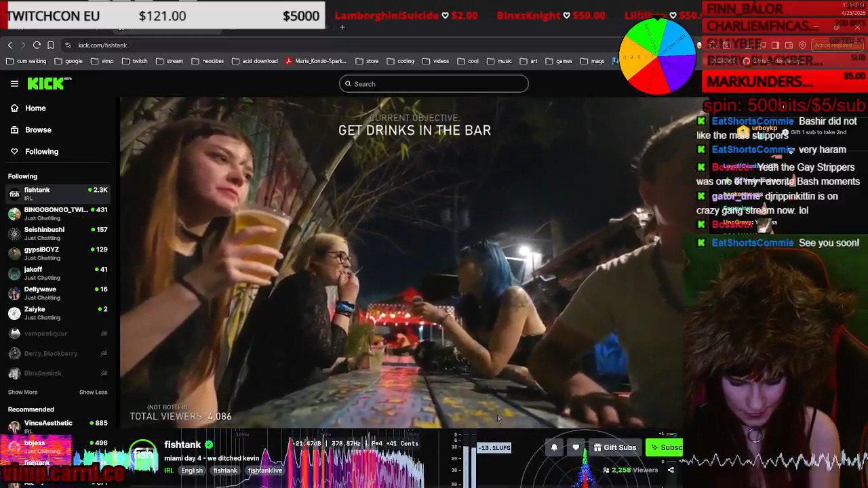
Task: Open Zaiyke channel in Following list
Action: pos(58,312)
